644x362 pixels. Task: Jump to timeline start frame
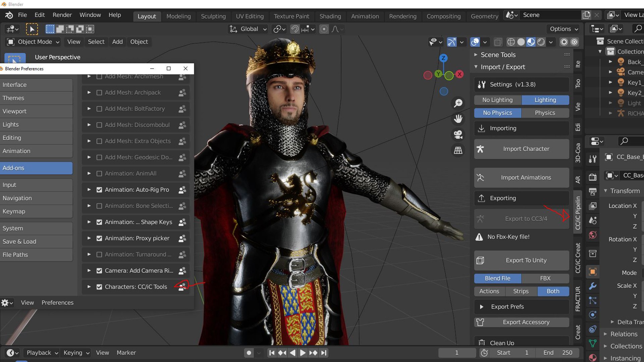point(272,353)
